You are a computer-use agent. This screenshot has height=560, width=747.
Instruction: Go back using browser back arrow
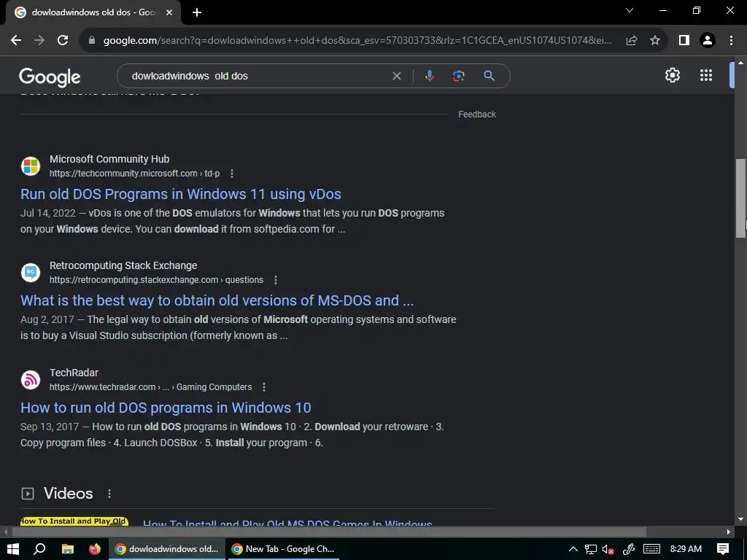point(16,40)
